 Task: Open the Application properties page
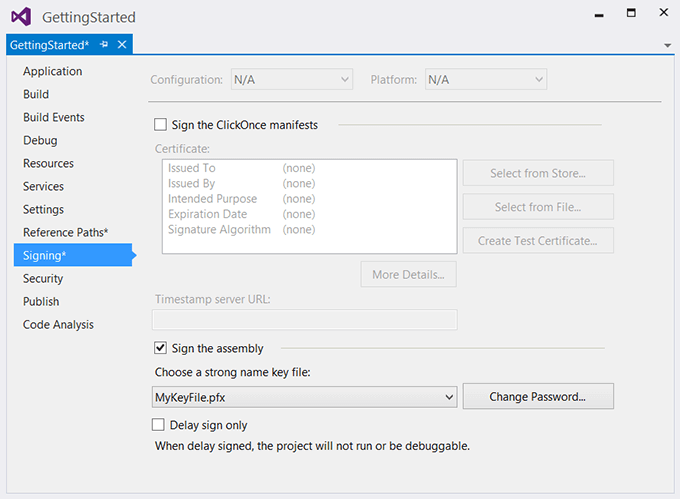pyautogui.click(x=52, y=71)
